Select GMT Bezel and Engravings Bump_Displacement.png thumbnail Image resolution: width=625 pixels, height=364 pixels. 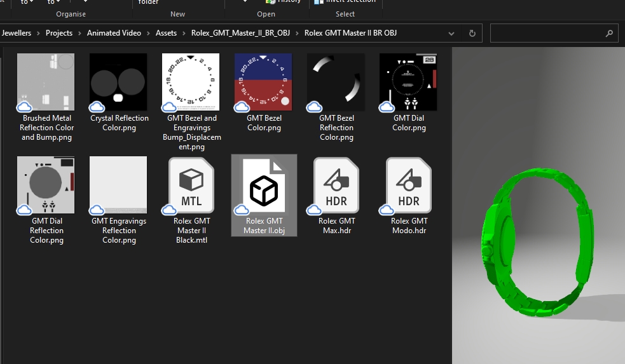[191, 82]
